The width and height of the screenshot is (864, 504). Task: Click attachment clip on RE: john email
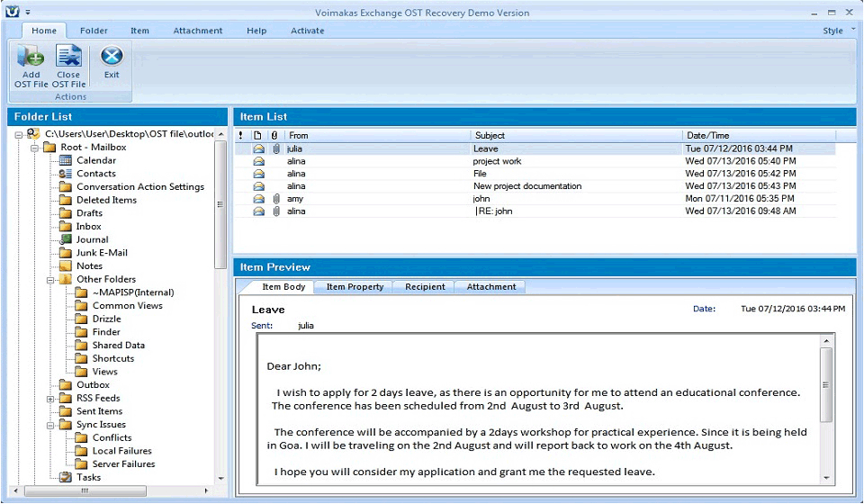(276, 211)
